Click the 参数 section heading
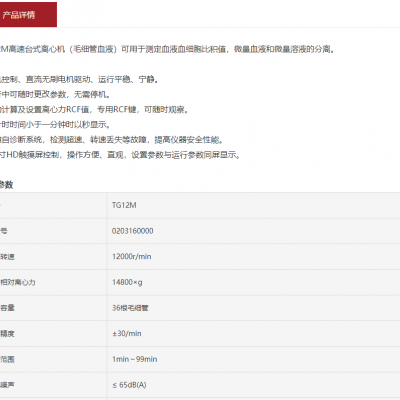Viewport: 400px width, 400px height. coord(6,185)
